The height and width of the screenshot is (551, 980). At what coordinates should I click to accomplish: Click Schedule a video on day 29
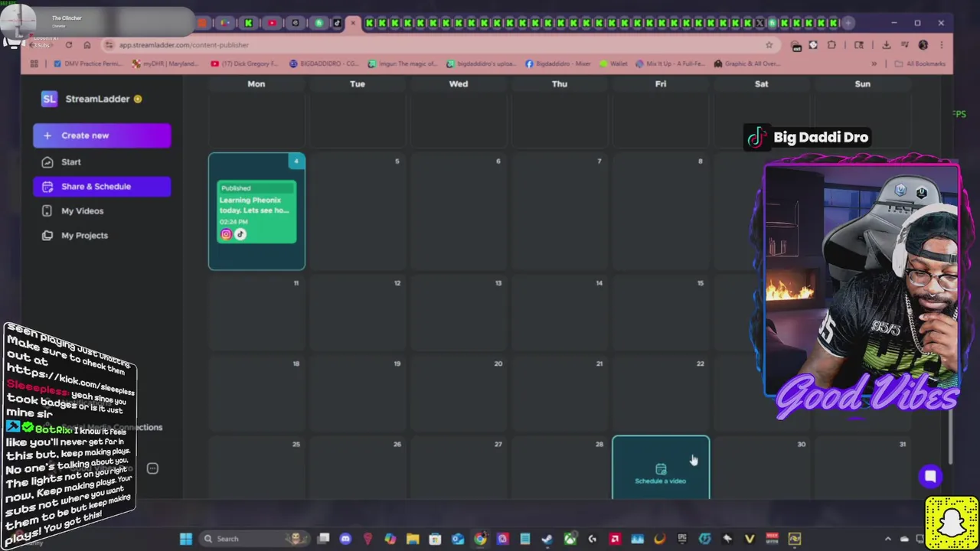661,468
